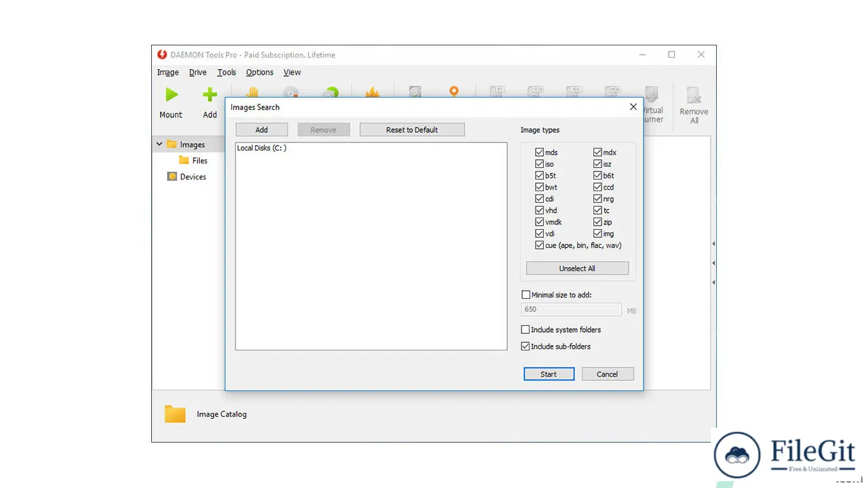
Task: Toggle the vmdk checkbox
Action: pos(540,222)
